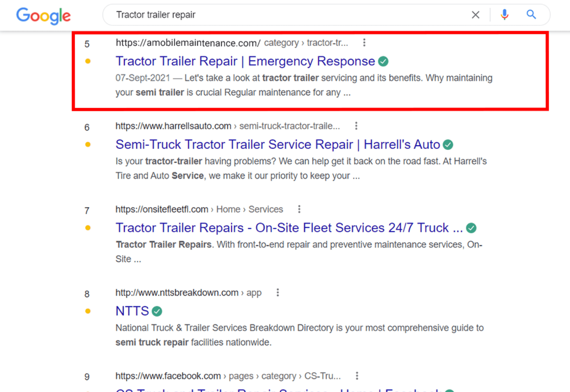This screenshot has height=392, width=570.
Task: Click the microphone voice search icon
Action: click(x=504, y=15)
